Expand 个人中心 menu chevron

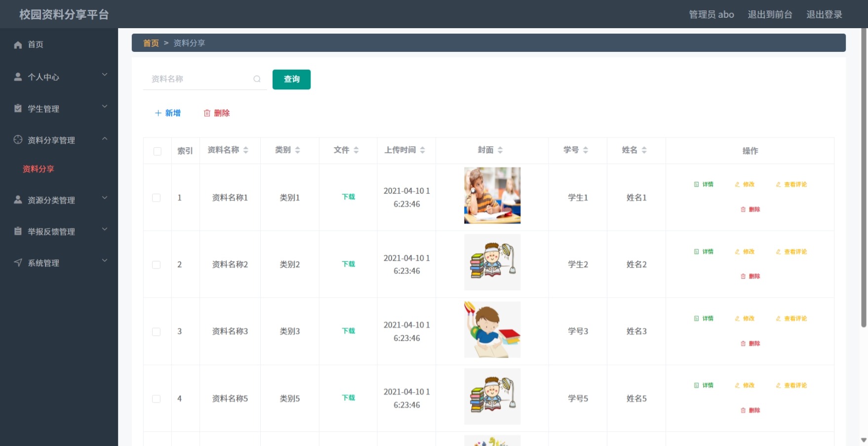click(105, 75)
